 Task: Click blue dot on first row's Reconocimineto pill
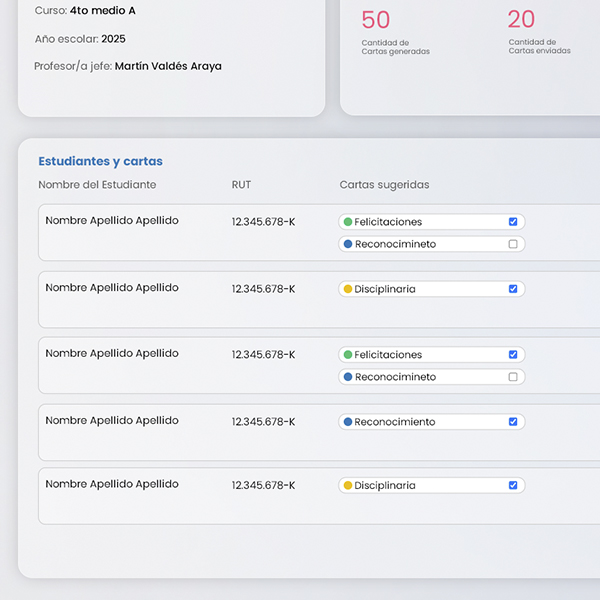348,244
